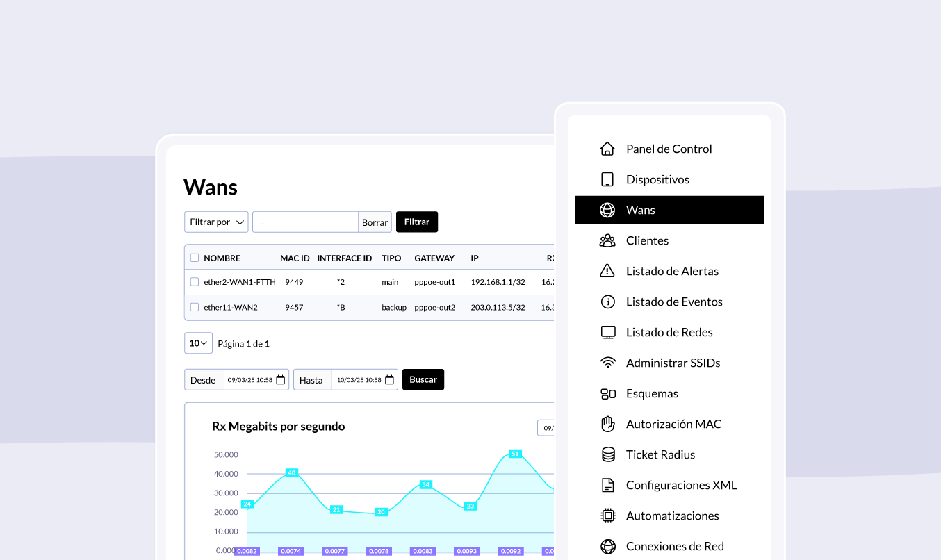
Task: Click the black Filtrar button
Action: [x=417, y=222]
